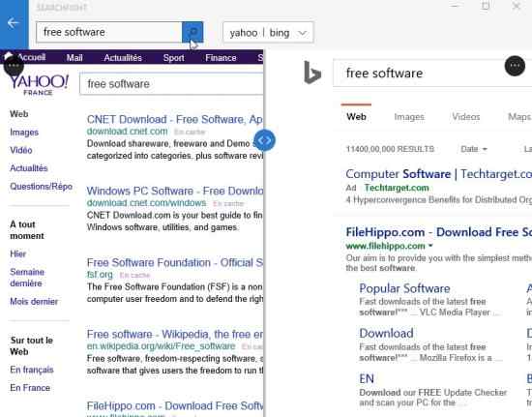Image resolution: width=532 pixels, height=417 pixels.
Task: Open Sport in the Yahoo top bar
Action: pos(174,58)
